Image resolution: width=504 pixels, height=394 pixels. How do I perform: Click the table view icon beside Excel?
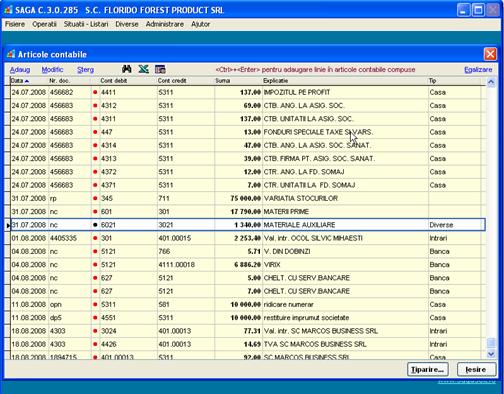pos(160,69)
